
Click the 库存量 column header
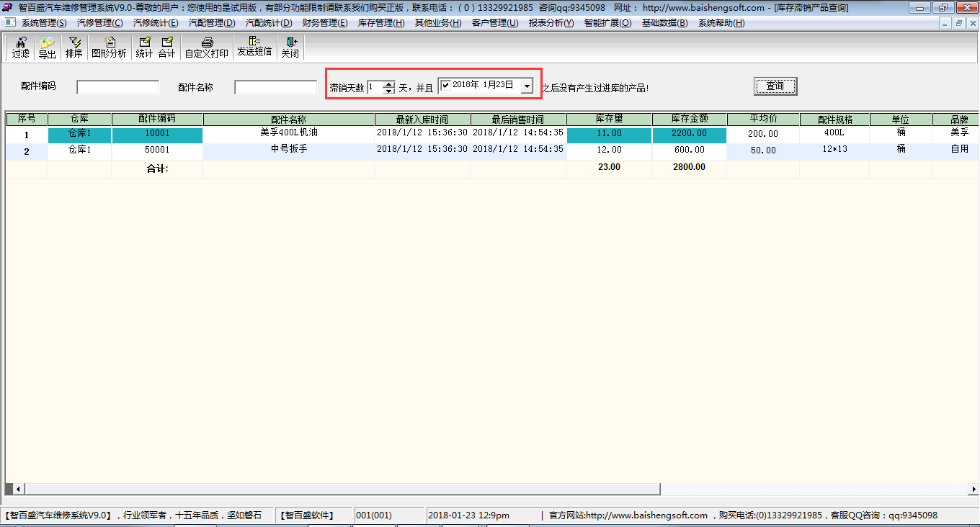(609, 120)
